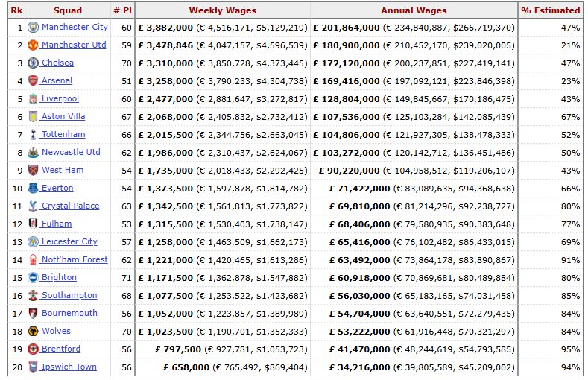Select Manchester Utd annual wage £ 180,900,000
The width and height of the screenshot is (588, 380).
pos(347,45)
